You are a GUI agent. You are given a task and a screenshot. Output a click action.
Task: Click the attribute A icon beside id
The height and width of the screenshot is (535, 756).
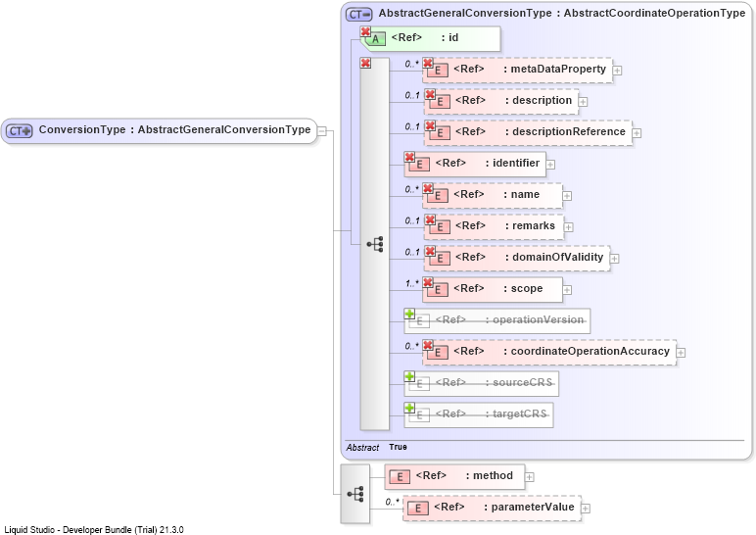(375, 39)
